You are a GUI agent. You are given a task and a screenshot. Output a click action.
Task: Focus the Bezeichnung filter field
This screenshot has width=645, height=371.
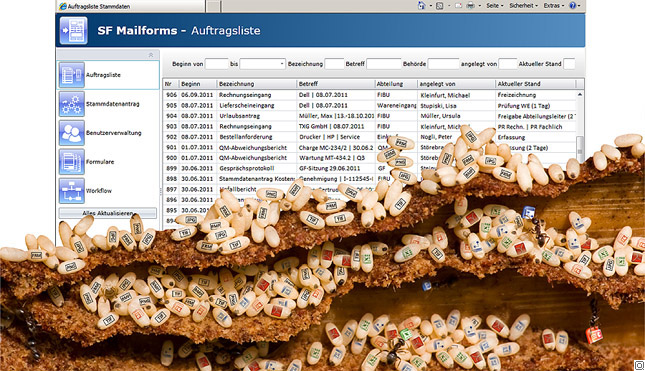click(x=334, y=64)
